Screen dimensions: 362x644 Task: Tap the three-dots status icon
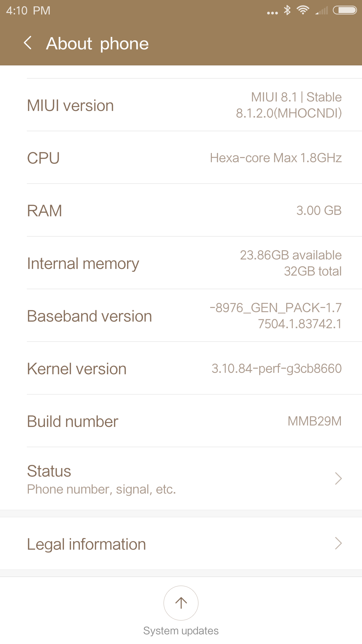272,13
